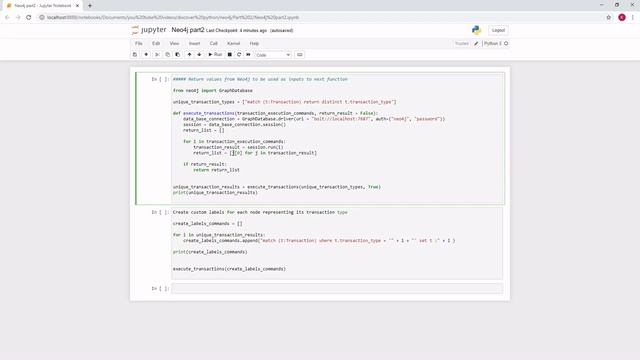Image resolution: width=640 pixels, height=360 pixels.
Task: Restart the kernel with circular arrow icon
Action: point(239,55)
